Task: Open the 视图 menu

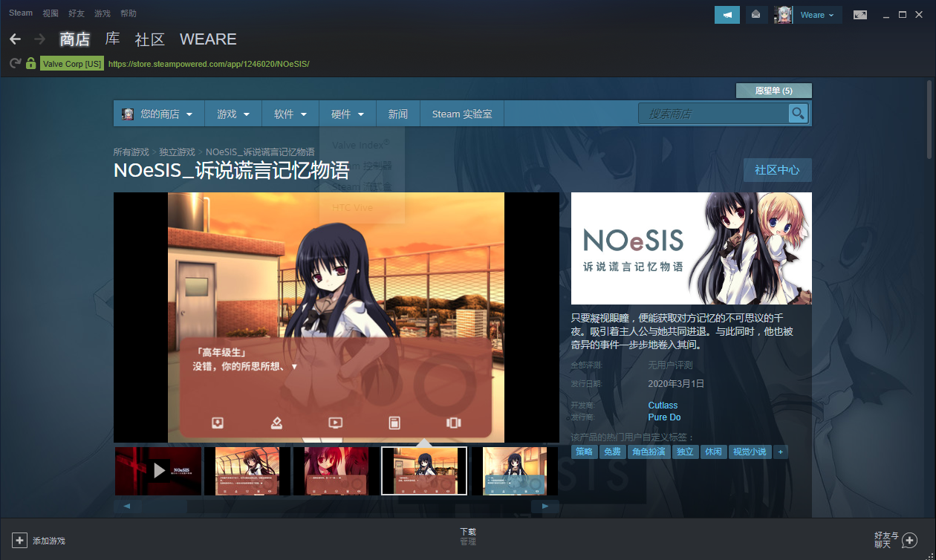Action: (x=51, y=13)
